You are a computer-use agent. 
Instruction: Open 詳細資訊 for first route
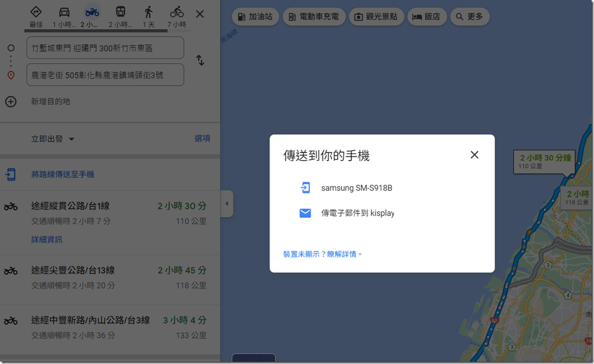47,239
